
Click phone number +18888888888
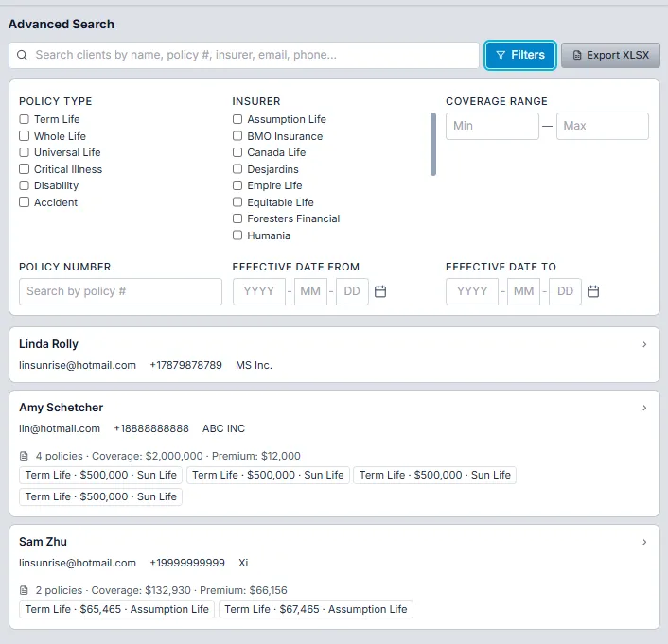click(151, 429)
